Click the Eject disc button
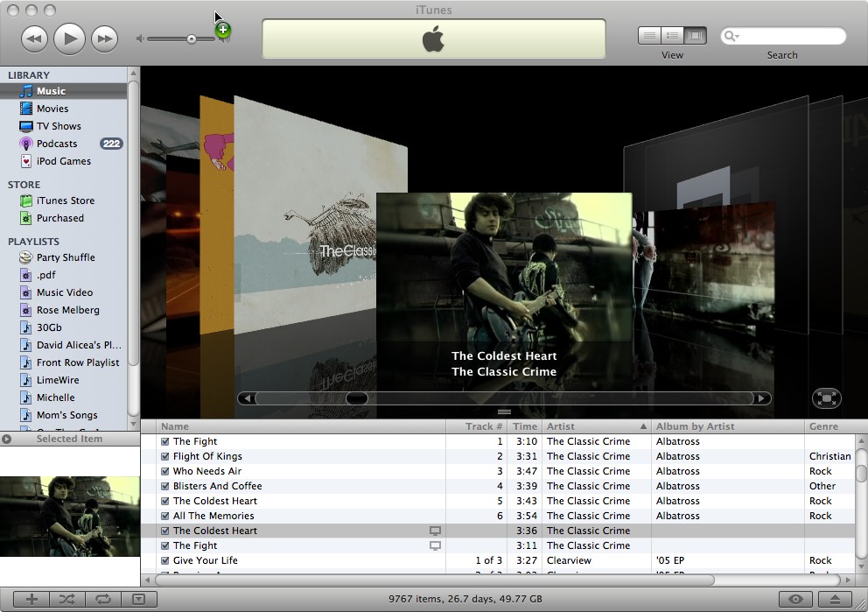This screenshot has height=612, width=868. (x=835, y=599)
